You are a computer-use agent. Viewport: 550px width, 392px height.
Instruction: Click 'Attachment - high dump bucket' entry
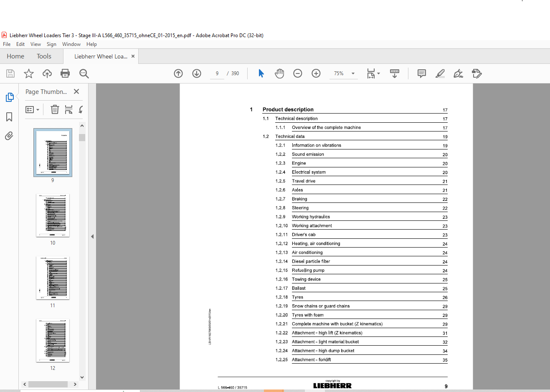tap(323, 351)
